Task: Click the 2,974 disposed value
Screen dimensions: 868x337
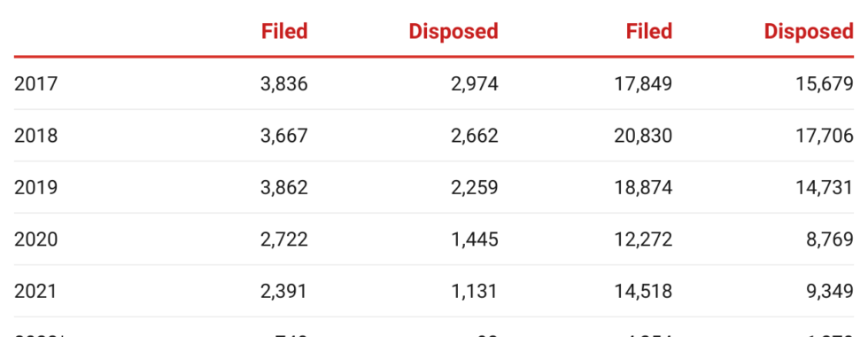Action: coord(474,83)
